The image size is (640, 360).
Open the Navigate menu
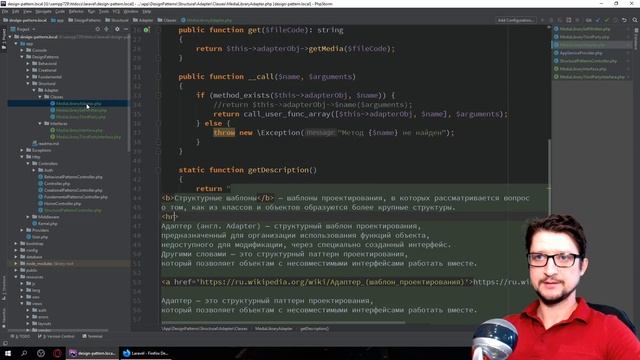click(x=43, y=12)
